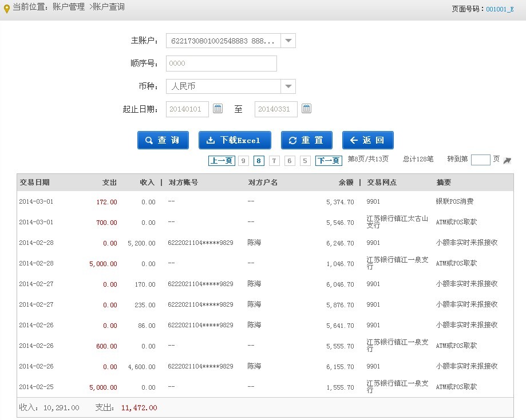Click the 顺序号 input field
Image resolution: width=526 pixels, height=420 pixels.
[221, 64]
